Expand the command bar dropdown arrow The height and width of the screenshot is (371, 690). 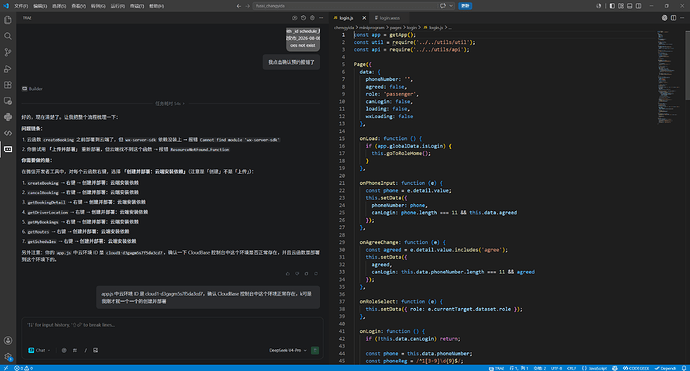(451, 6)
